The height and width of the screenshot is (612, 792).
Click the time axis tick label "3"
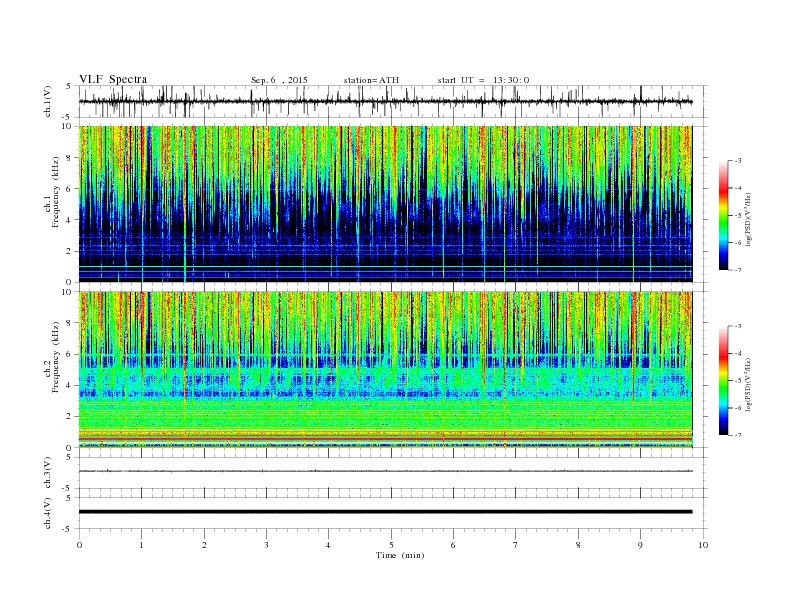click(266, 545)
